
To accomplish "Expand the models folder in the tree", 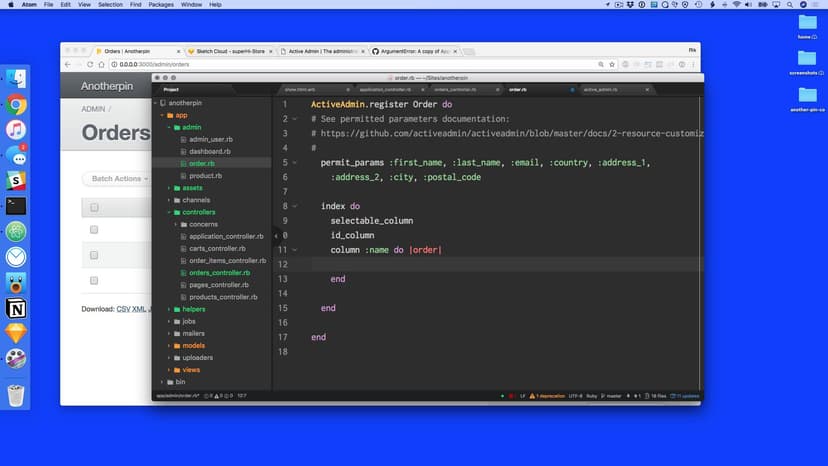I will 168,345.
